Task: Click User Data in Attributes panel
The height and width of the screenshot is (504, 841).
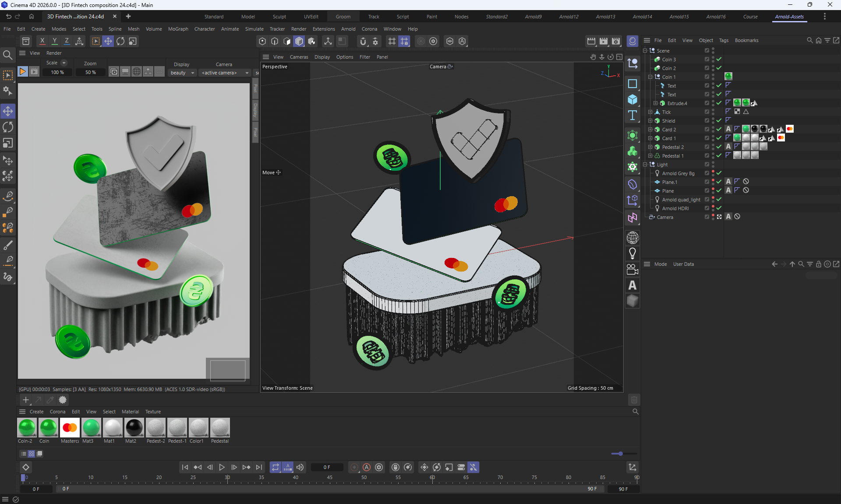Action: click(683, 264)
